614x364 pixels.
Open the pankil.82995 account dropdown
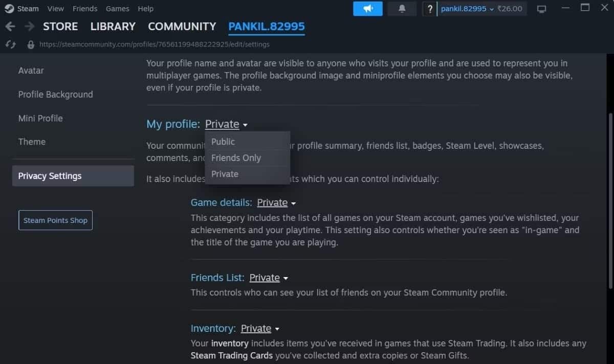coord(468,9)
